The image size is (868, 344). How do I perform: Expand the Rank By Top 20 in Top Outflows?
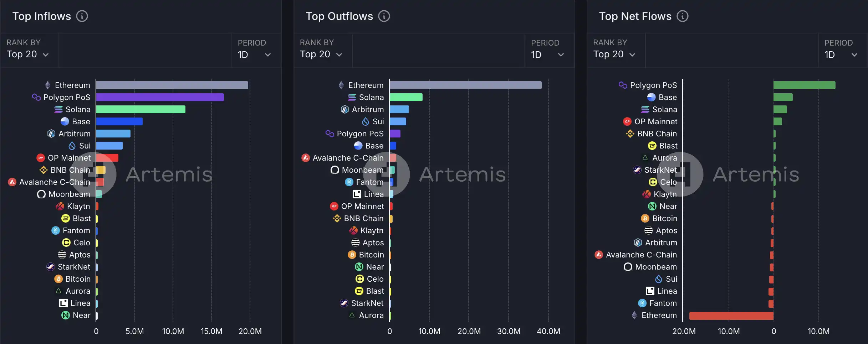[321, 54]
